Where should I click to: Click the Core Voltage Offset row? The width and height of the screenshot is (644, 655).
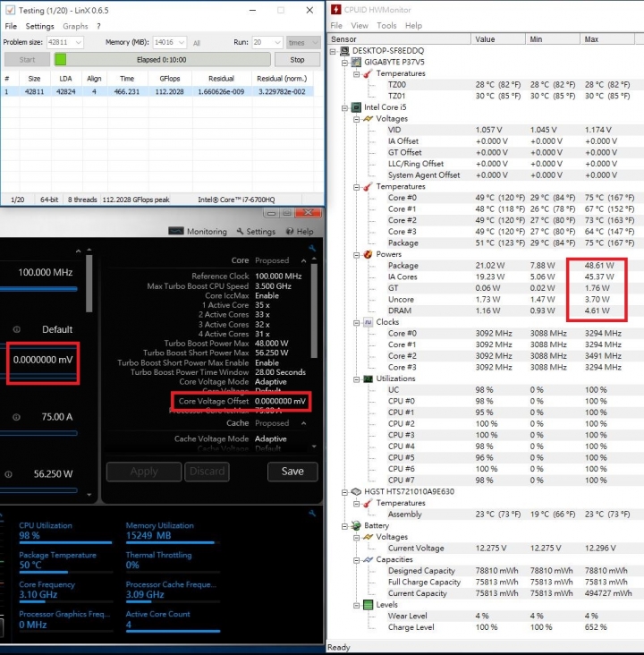[241, 401]
